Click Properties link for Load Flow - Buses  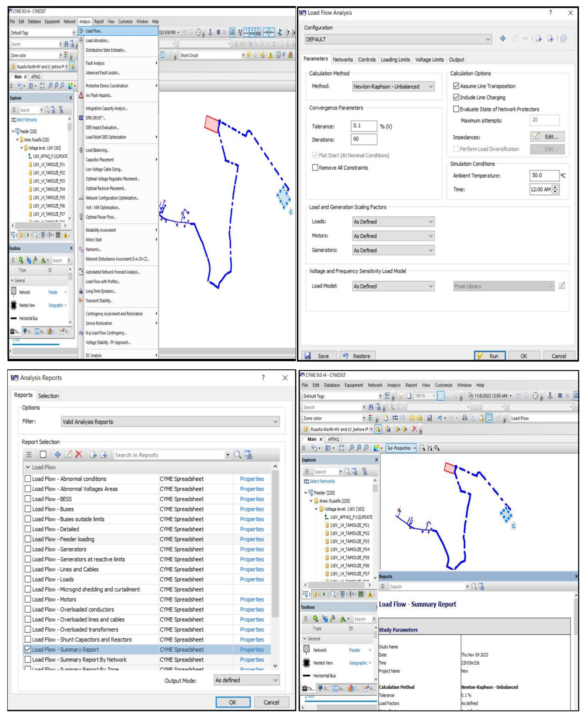click(x=252, y=509)
